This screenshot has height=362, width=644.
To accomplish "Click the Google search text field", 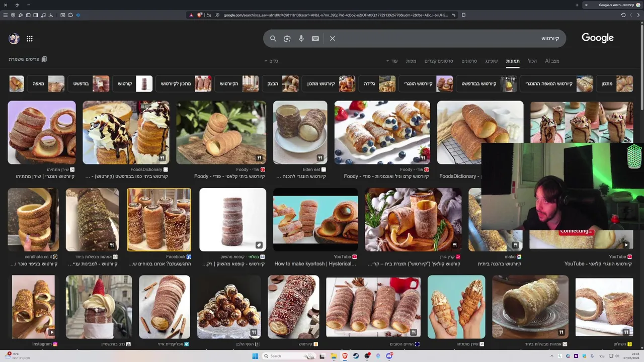I will coord(448,38).
